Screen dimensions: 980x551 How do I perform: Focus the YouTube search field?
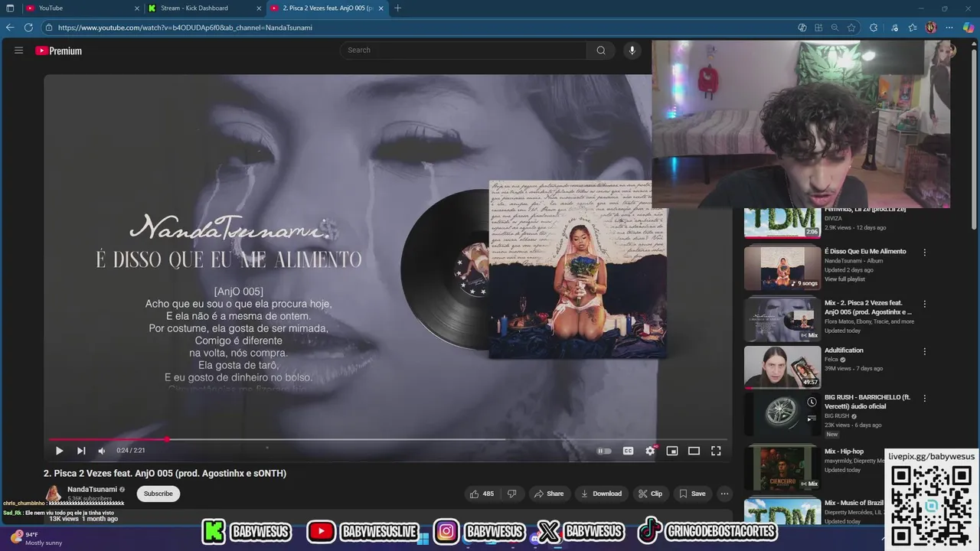[x=462, y=51]
